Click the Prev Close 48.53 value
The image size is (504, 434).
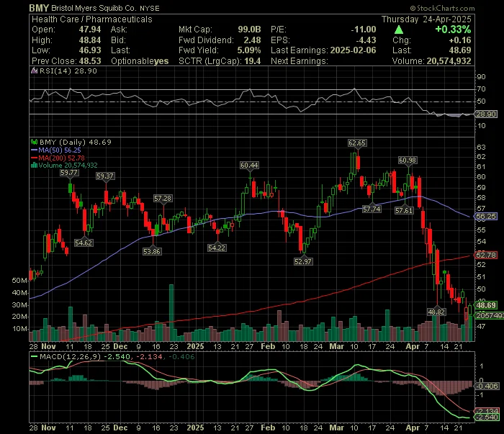(x=90, y=61)
